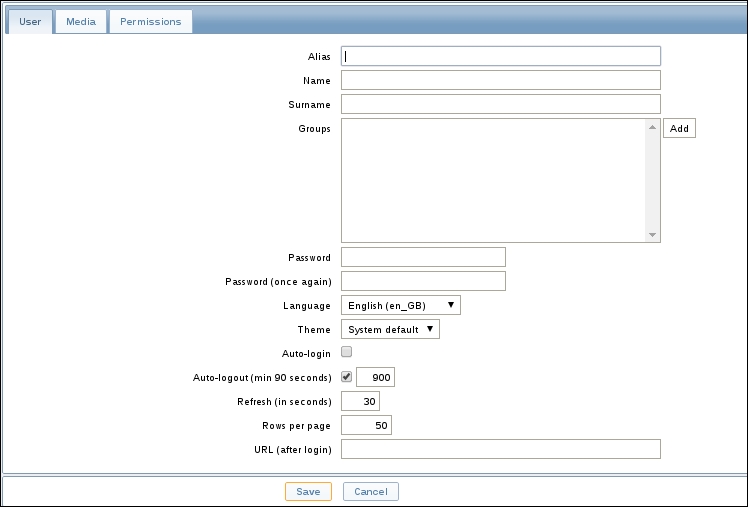The image size is (748, 507).
Task: Click inside the Groups list box
Action: [x=494, y=180]
